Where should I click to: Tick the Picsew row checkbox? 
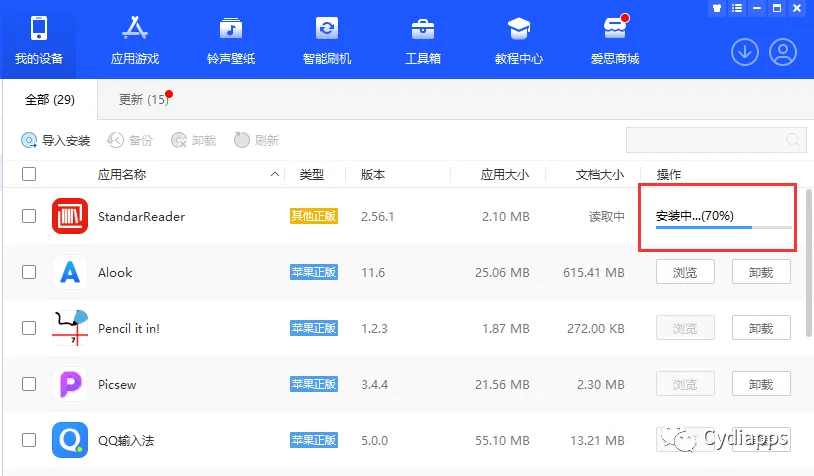(x=29, y=384)
